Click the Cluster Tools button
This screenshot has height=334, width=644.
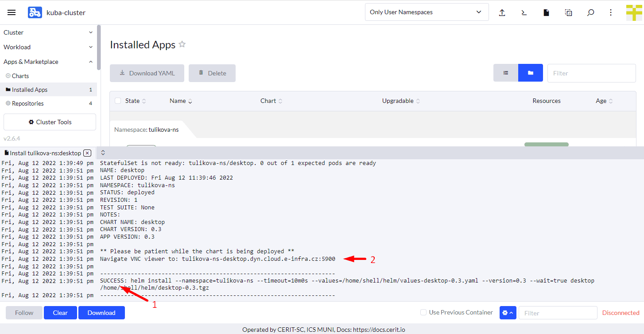50,122
